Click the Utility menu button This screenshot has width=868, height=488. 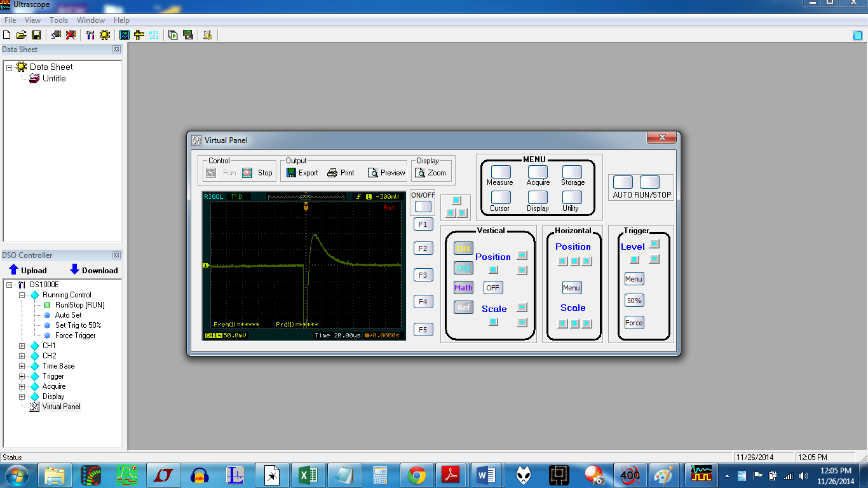572,198
